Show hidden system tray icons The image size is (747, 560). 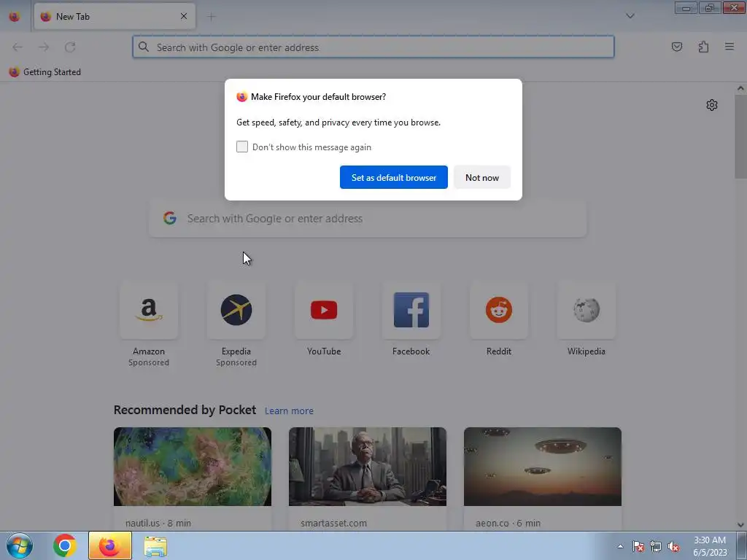click(x=620, y=546)
